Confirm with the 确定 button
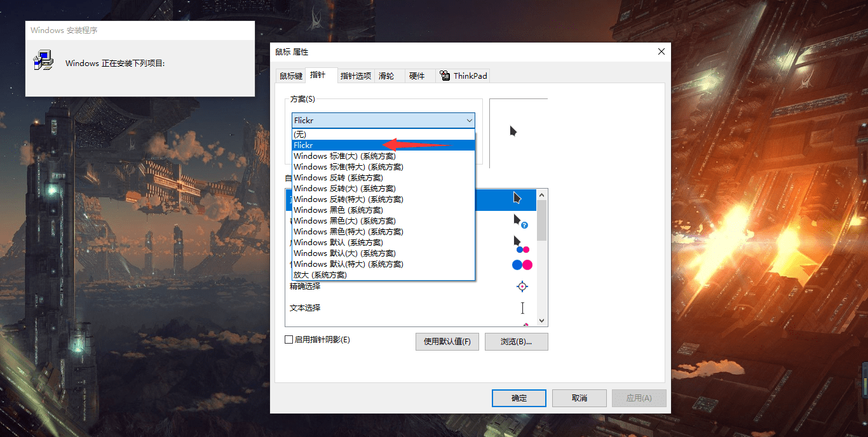 coord(519,398)
